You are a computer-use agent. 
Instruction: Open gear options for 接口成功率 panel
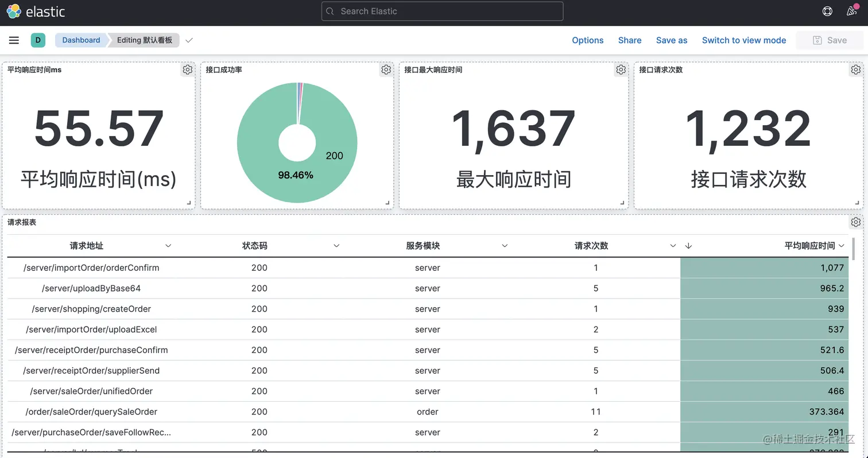pos(386,69)
